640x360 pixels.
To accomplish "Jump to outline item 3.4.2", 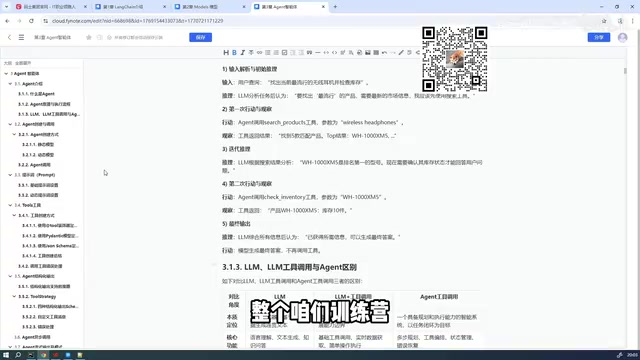I will (40, 266).
